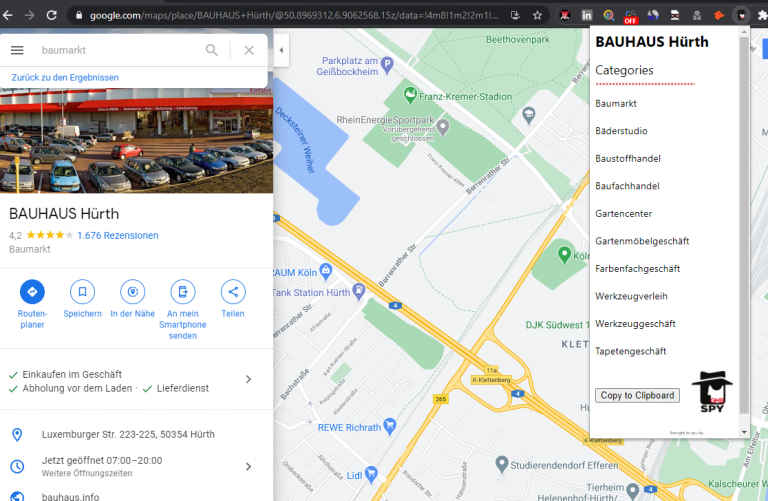Click the search magnifier icon
This screenshot has height=501, width=768.
click(x=212, y=50)
